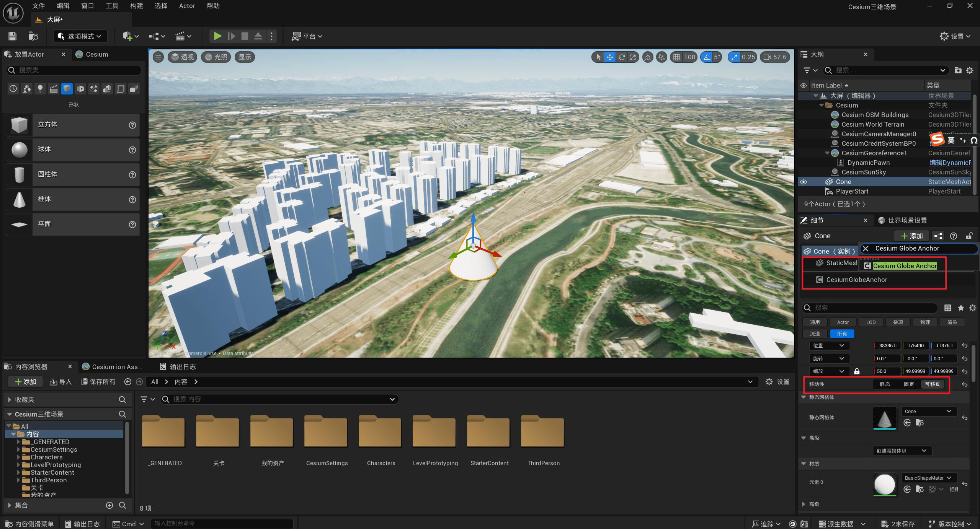The image size is (980, 529).
Task: Show recently placed actors clock icon
Action: tap(13, 89)
